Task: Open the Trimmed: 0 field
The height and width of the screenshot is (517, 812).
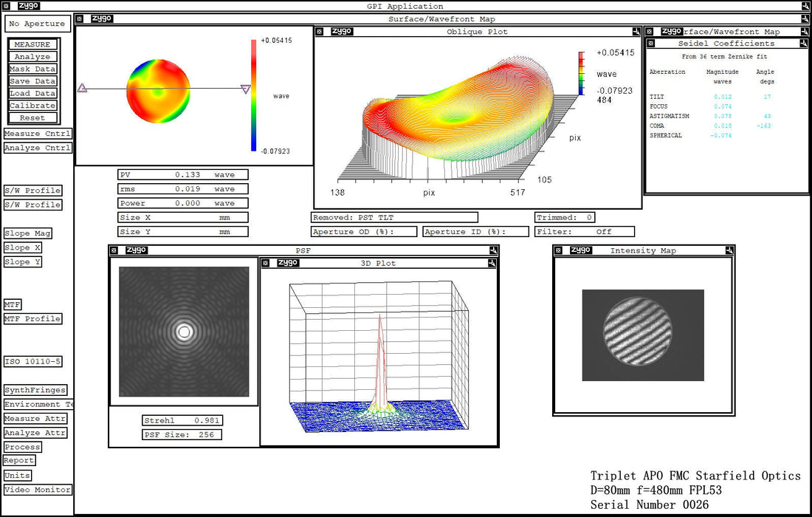Action: coord(565,218)
